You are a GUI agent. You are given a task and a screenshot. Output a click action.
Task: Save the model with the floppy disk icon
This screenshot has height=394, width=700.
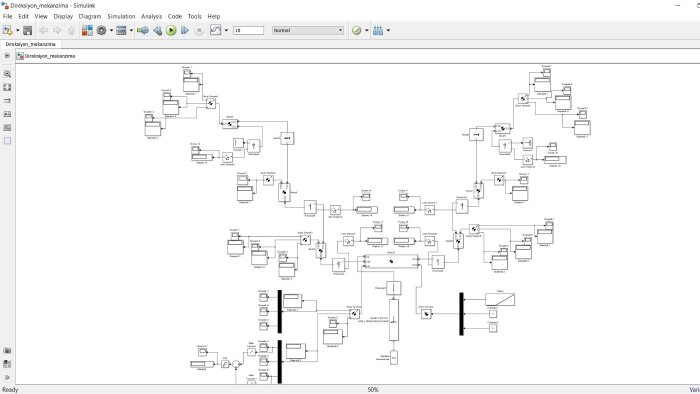click(28, 30)
